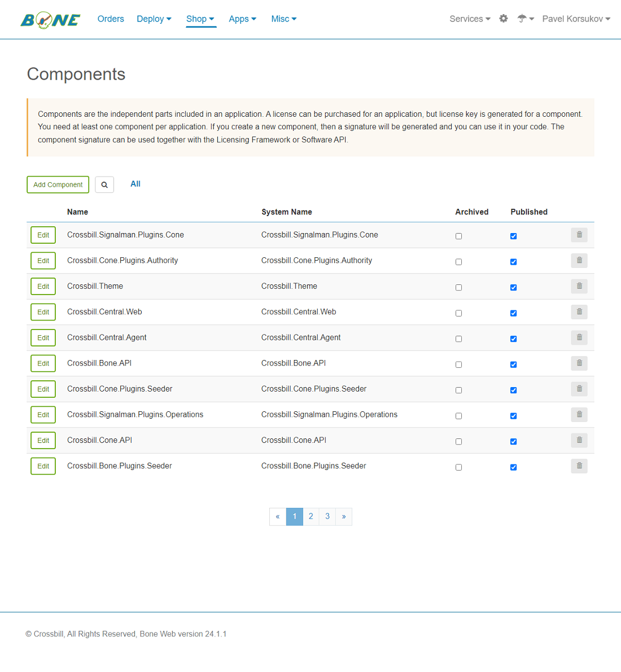Click the search magnifier button
Image resolution: width=621 pixels, height=672 pixels.
[104, 185]
